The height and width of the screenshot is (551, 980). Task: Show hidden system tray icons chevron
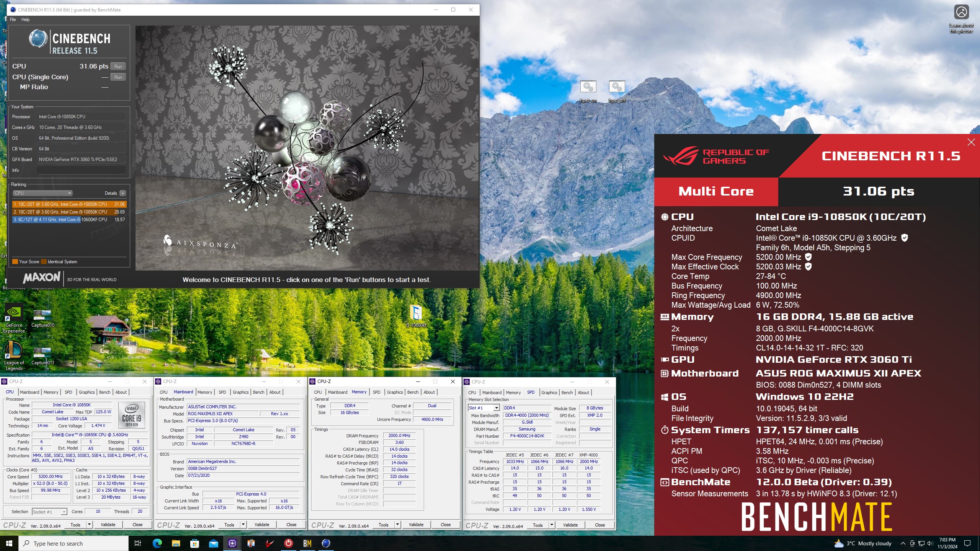(903, 543)
